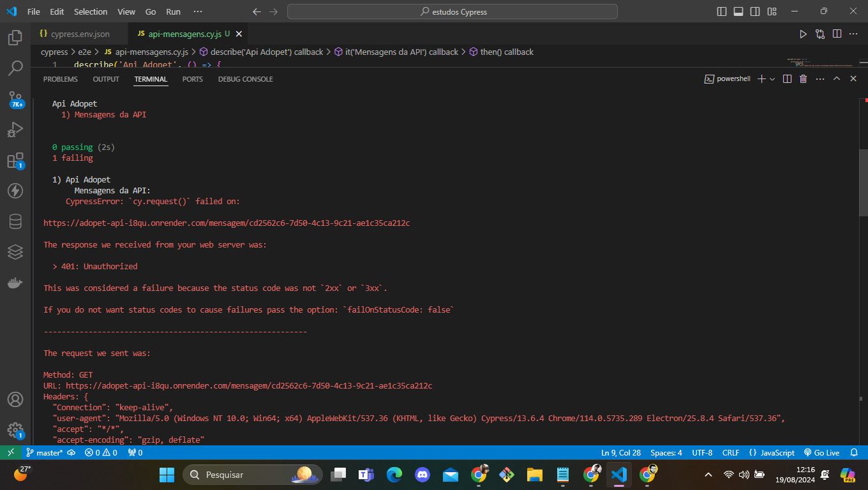Viewport: 868px width, 490px height.
Task: Open the Thunder Client lightning icon
Action: (15, 191)
